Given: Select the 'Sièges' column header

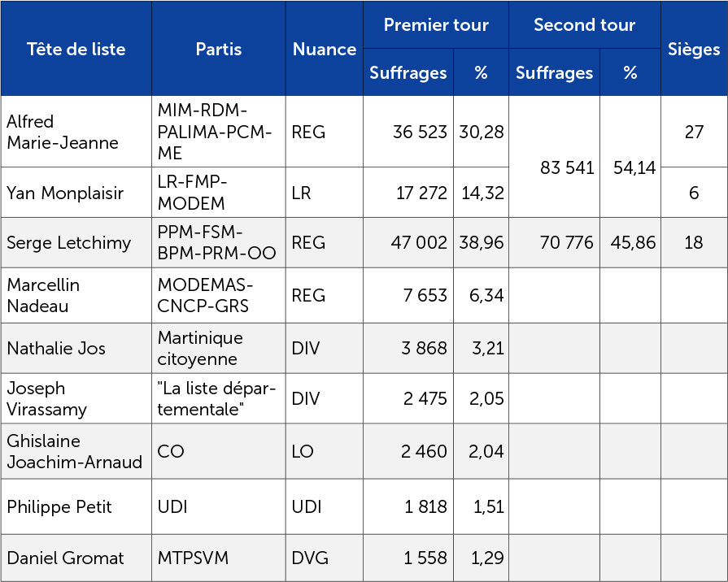Looking at the screenshot, I should 693,49.
